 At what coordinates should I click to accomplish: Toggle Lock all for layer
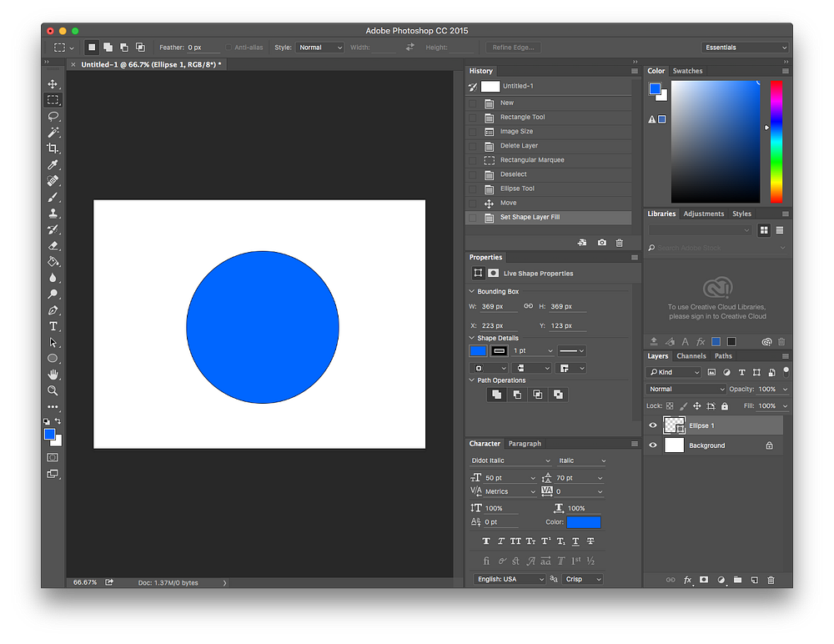[x=725, y=406]
